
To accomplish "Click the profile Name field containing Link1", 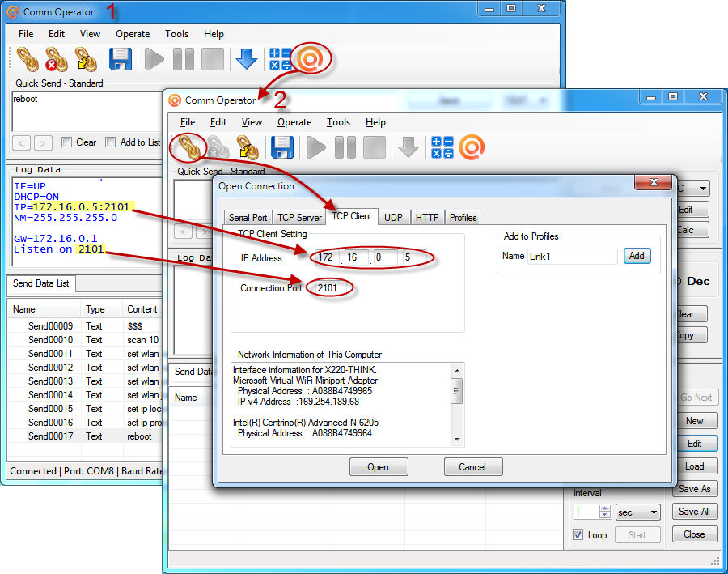I will point(573,256).
